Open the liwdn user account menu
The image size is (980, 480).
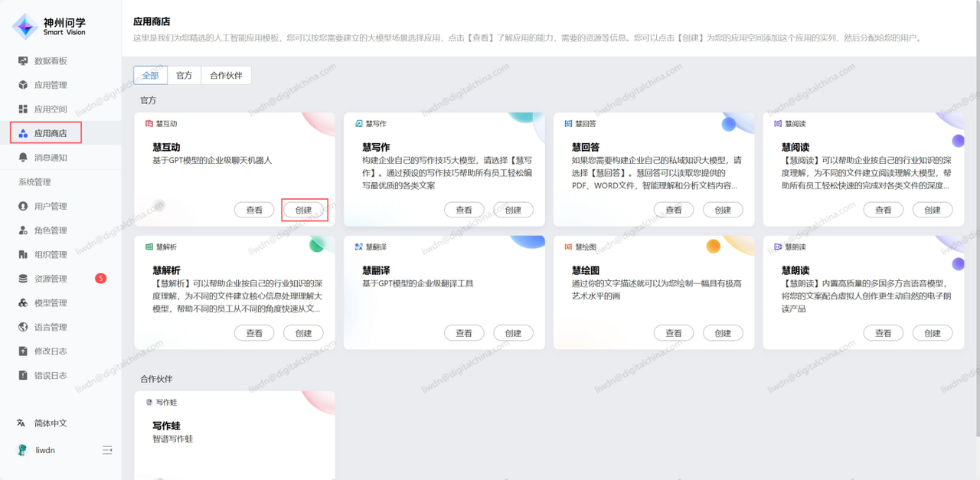coord(45,450)
